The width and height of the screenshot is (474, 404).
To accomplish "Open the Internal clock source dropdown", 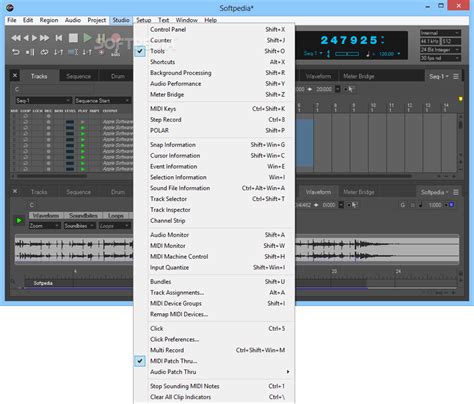I will pyautogui.click(x=440, y=33).
